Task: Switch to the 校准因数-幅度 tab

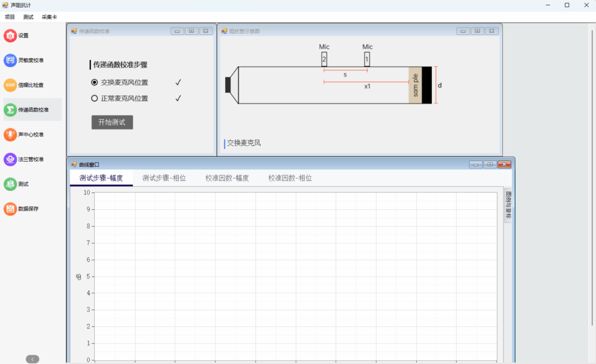Action: pyautogui.click(x=227, y=178)
